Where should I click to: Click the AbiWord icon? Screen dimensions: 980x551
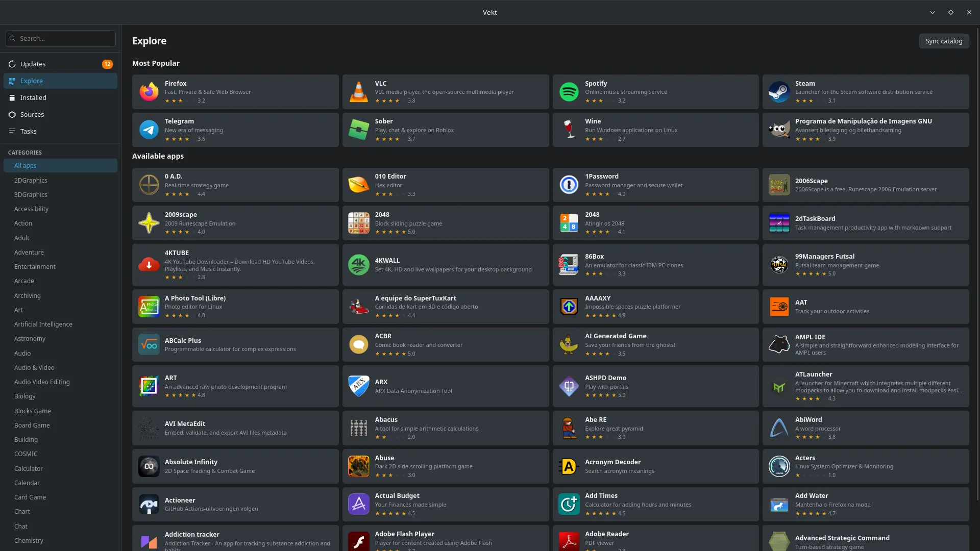pyautogui.click(x=779, y=428)
